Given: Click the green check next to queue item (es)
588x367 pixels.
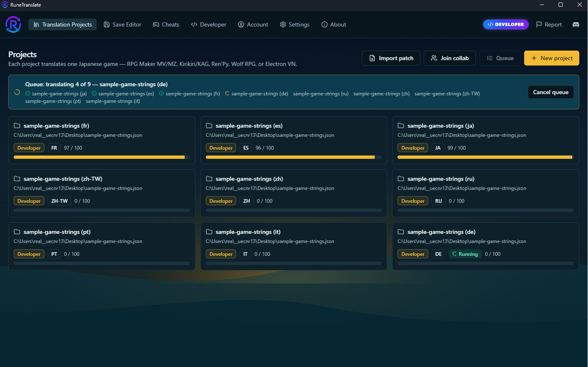Looking at the screenshot, I should tap(94, 94).
